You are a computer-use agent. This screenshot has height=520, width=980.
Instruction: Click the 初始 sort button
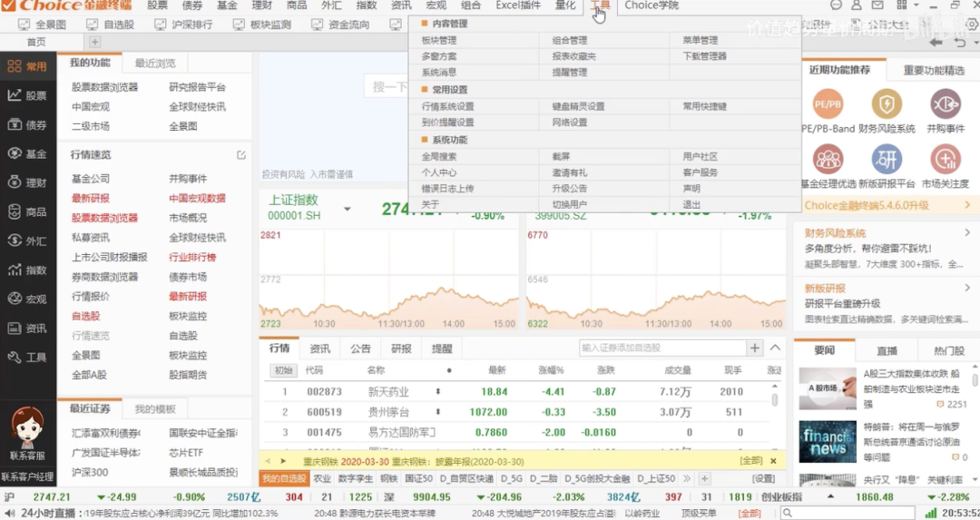tap(283, 370)
